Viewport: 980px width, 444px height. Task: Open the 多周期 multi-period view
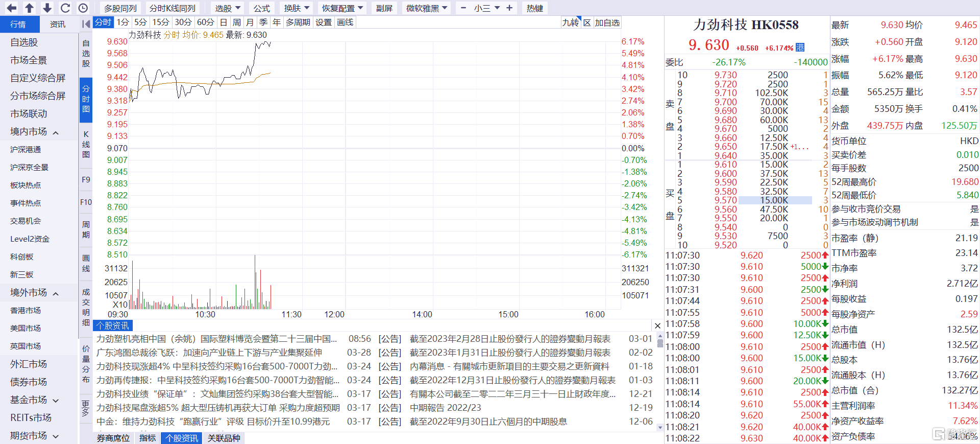coord(298,22)
